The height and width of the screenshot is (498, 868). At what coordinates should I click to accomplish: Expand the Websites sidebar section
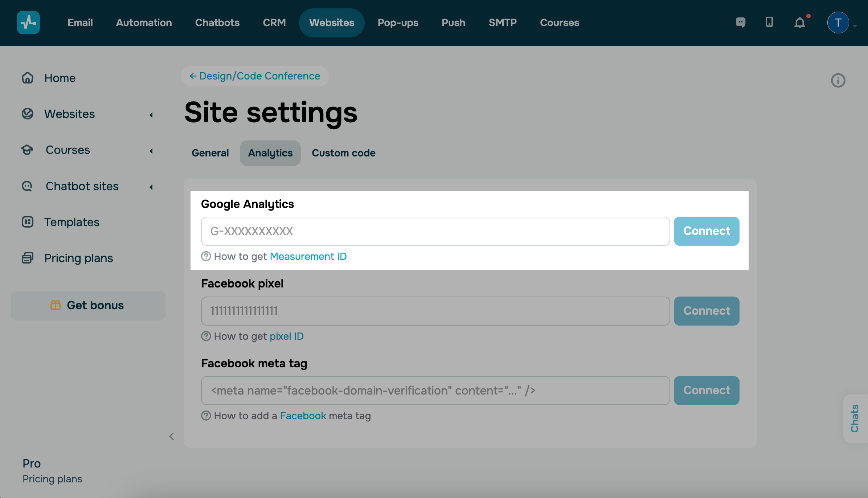click(x=151, y=115)
